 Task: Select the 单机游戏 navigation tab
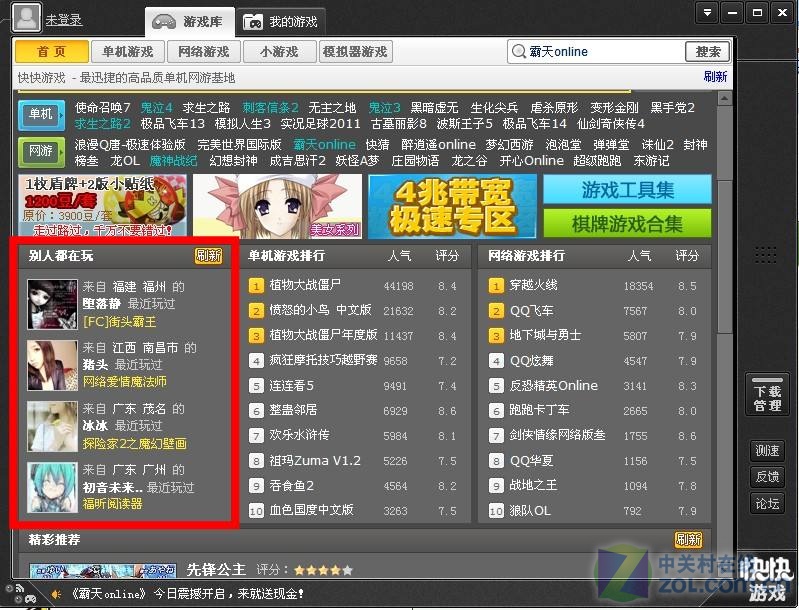(127, 51)
